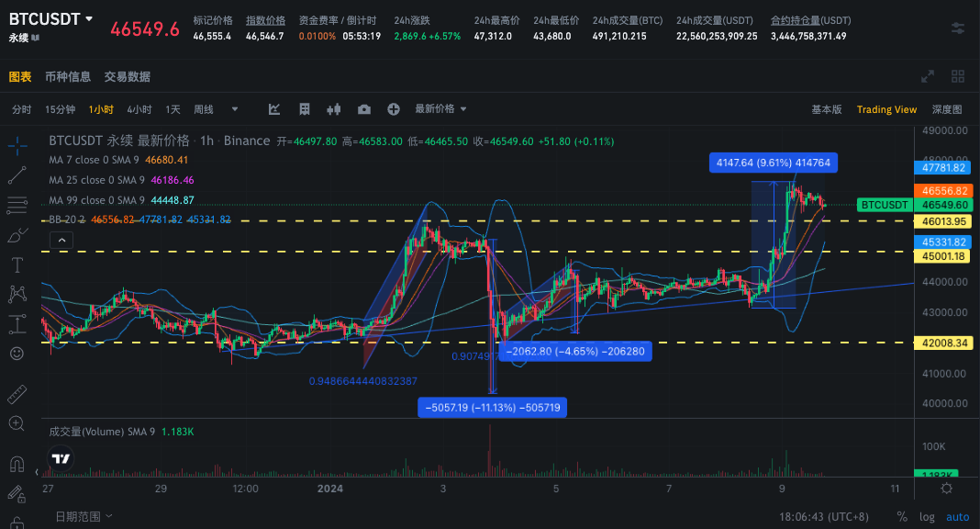The image size is (980, 529).
Task: Open the trading preferences sliders icon
Action: pos(957,28)
